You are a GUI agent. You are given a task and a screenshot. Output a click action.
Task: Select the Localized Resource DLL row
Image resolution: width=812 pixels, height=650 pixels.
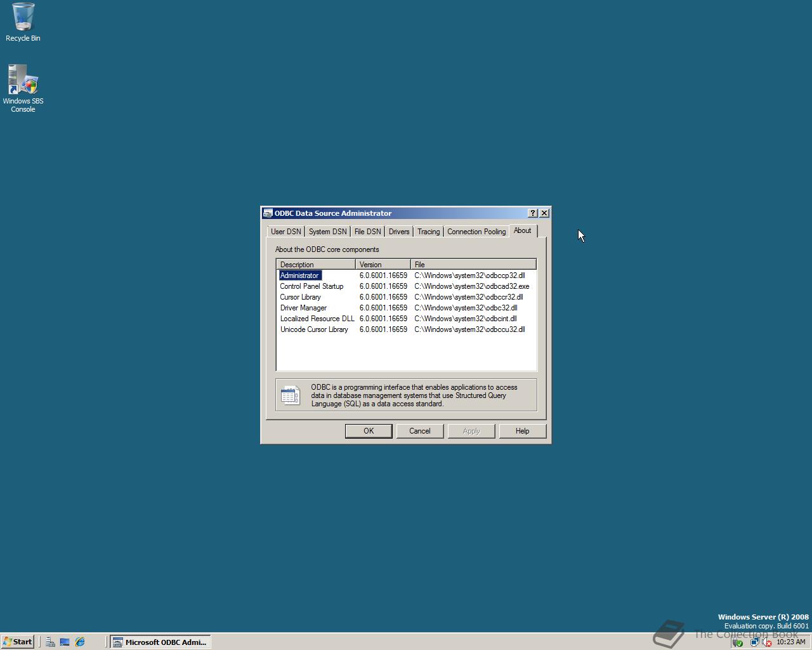tap(406, 319)
